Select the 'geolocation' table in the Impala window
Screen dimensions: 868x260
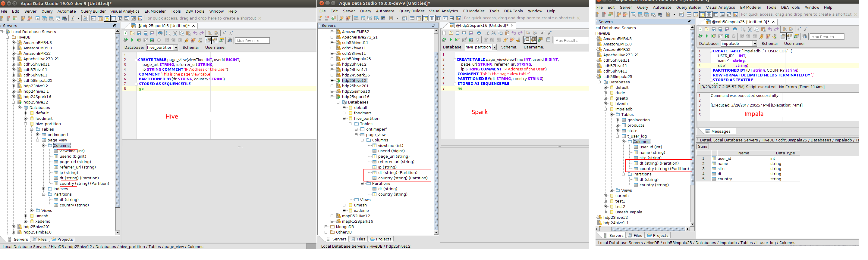638,120
